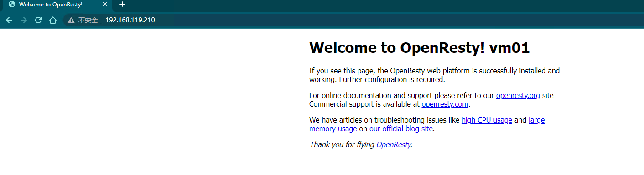Visit our official blog site link
This screenshot has height=175, width=644.
pos(401,129)
